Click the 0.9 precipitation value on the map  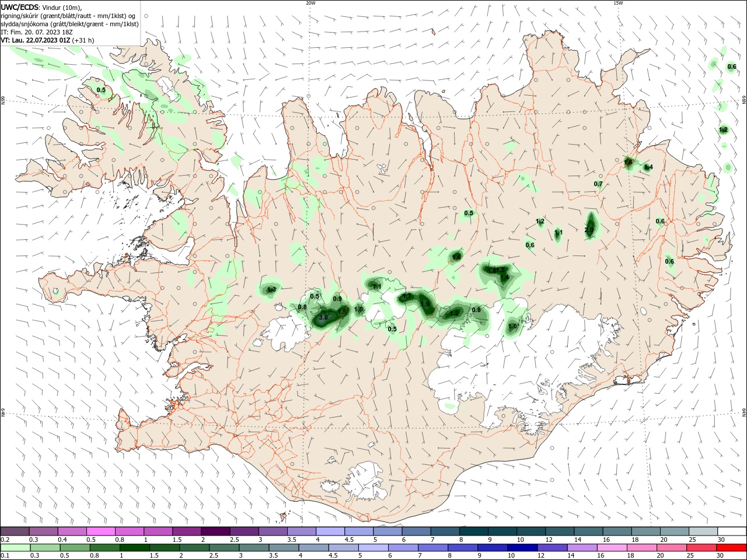[x=337, y=299]
